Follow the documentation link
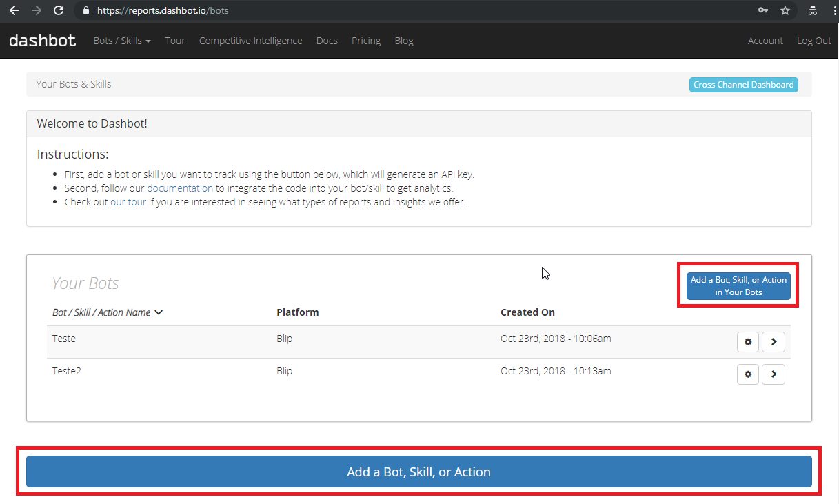This screenshot has height=504, width=839. point(180,188)
